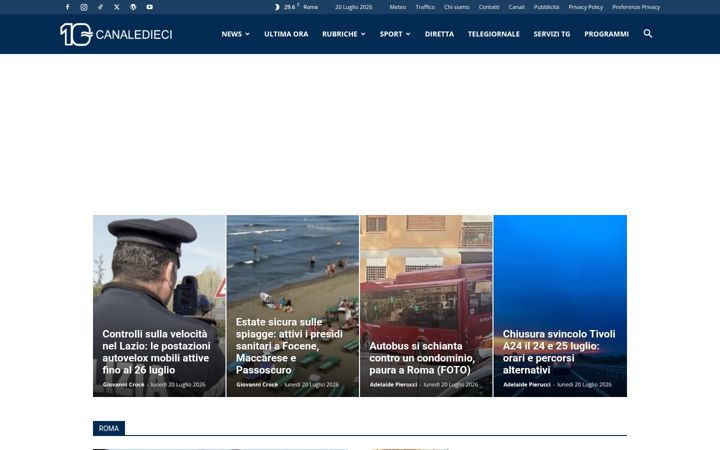Open the Traffico link
The image size is (720, 450).
point(425,7)
